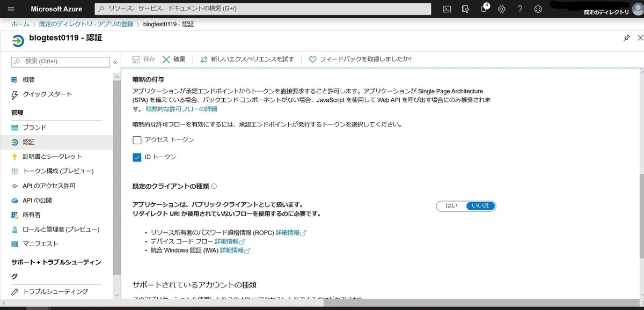The height and width of the screenshot is (310, 644).
Task: Click the Microsoft Azure logo
Action: click(56, 9)
